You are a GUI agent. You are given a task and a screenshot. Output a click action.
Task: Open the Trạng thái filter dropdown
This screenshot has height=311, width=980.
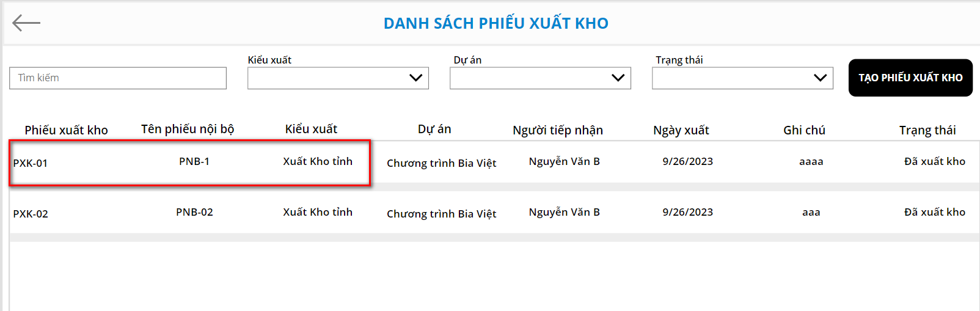click(x=742, y=78)
